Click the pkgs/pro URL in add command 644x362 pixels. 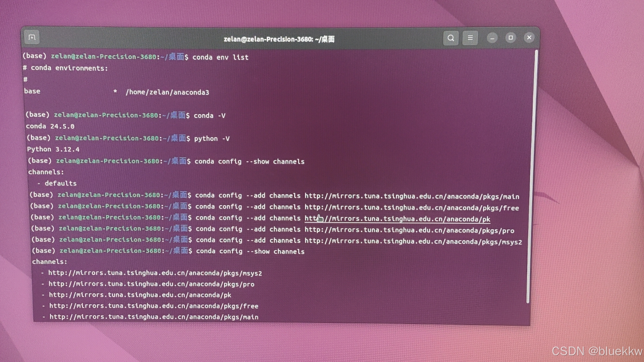tap(409, 230)
